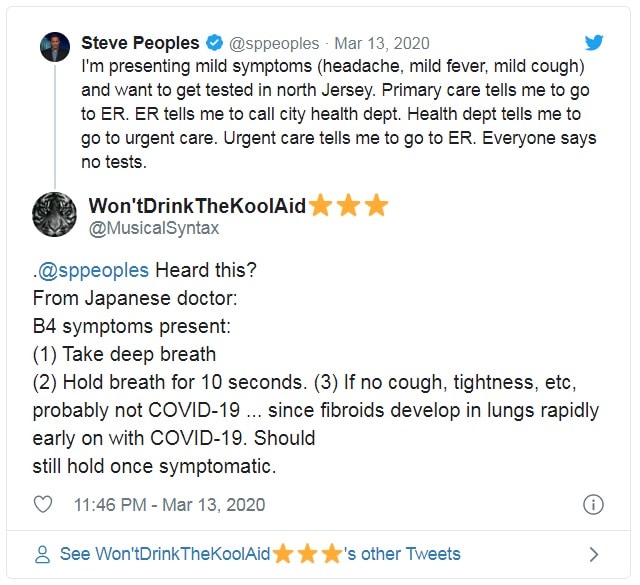Like the tweet with heart icon
This screenshot has width=640, height=585.
click(43, 504)
